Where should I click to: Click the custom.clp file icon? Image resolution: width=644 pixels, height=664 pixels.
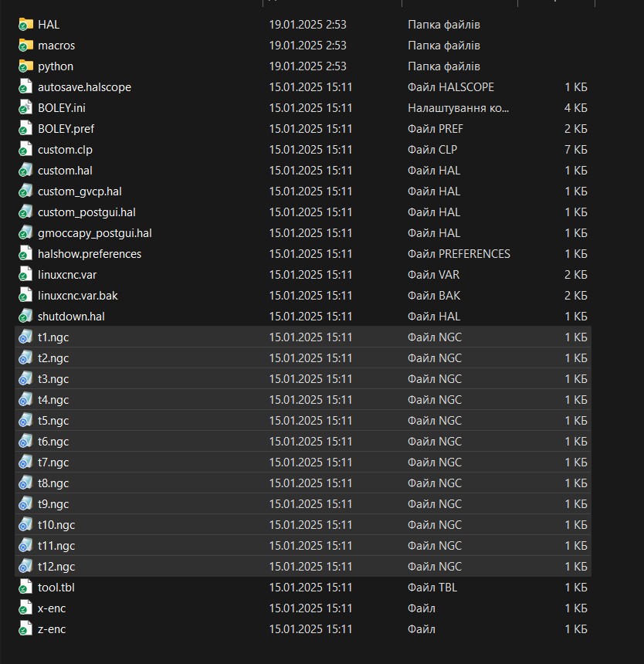coord(25,150)
